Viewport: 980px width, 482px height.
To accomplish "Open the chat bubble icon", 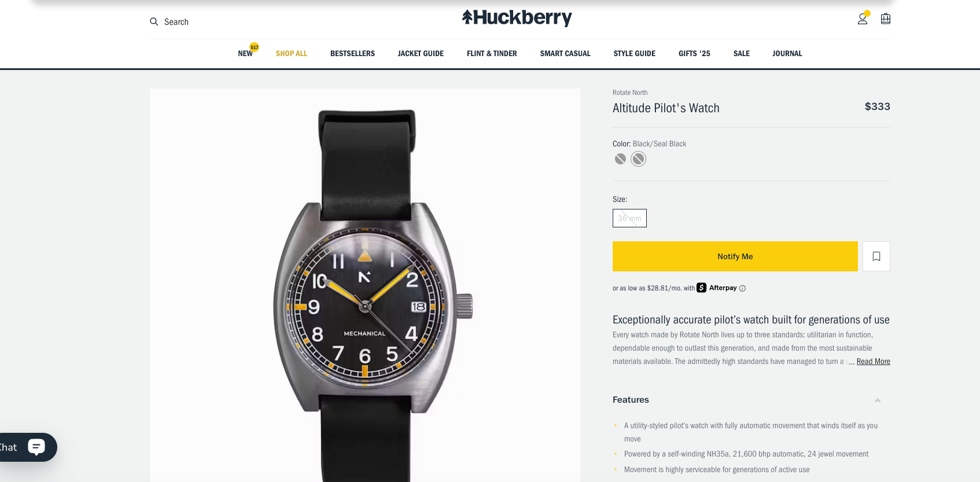I will click(36, 447).
